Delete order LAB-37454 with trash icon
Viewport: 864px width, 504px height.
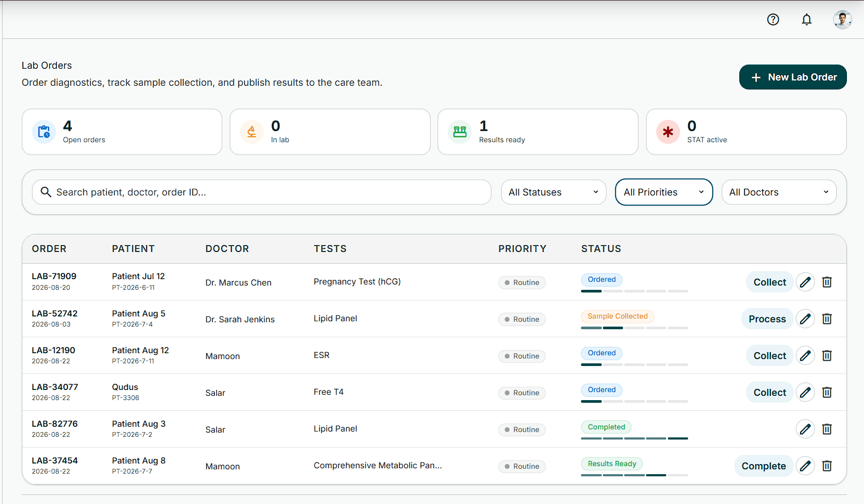pos(827,466)
